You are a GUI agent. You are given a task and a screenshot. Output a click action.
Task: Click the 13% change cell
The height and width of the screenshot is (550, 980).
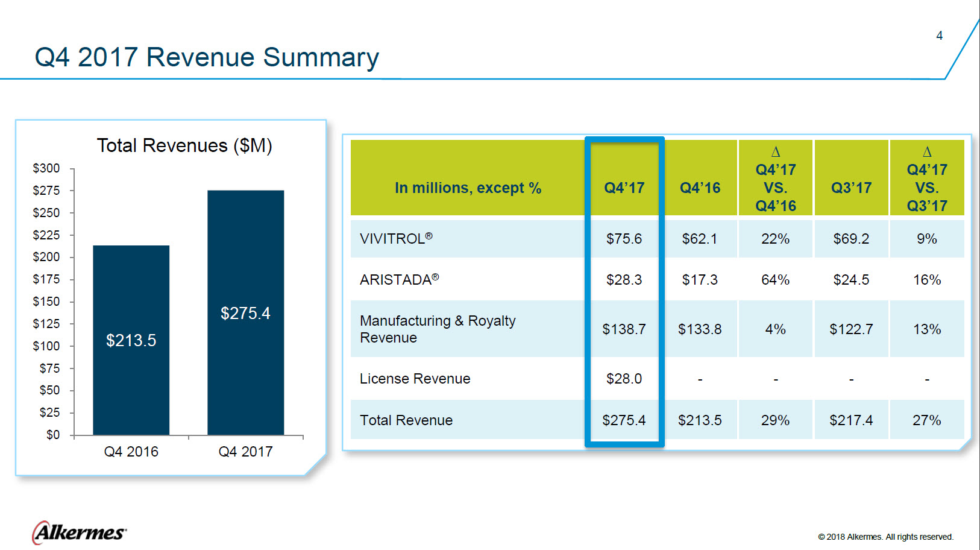click(927, 329)
